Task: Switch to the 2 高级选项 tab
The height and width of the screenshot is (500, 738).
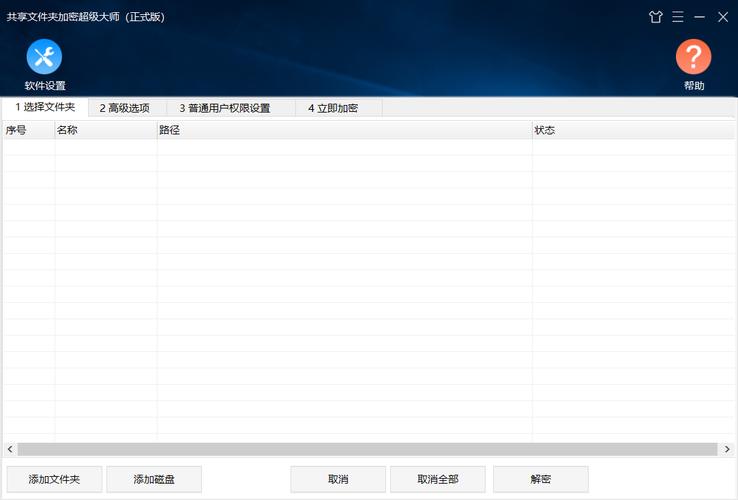Action: point(124,108)
